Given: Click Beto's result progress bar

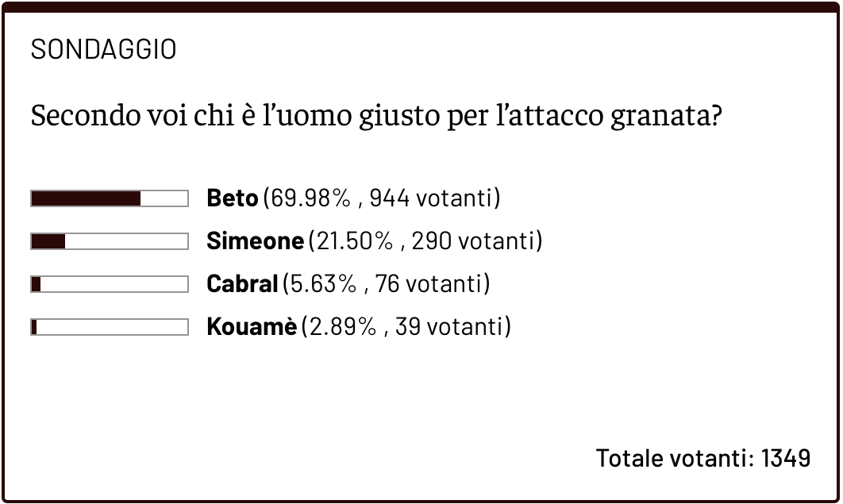Looking at the screenshot, I should tap(110, 198).
